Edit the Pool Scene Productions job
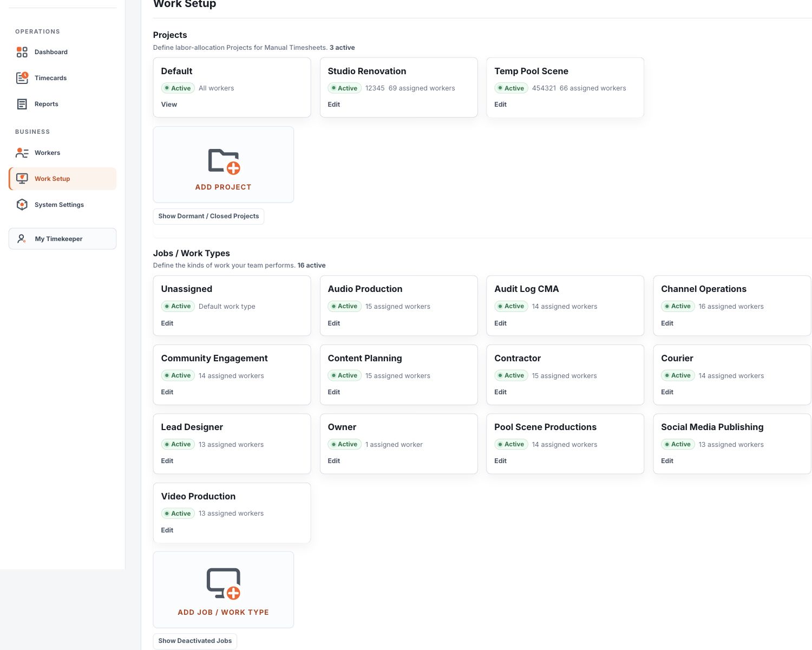Viewport: 812px width, 650px height. (x=501, y=461)
